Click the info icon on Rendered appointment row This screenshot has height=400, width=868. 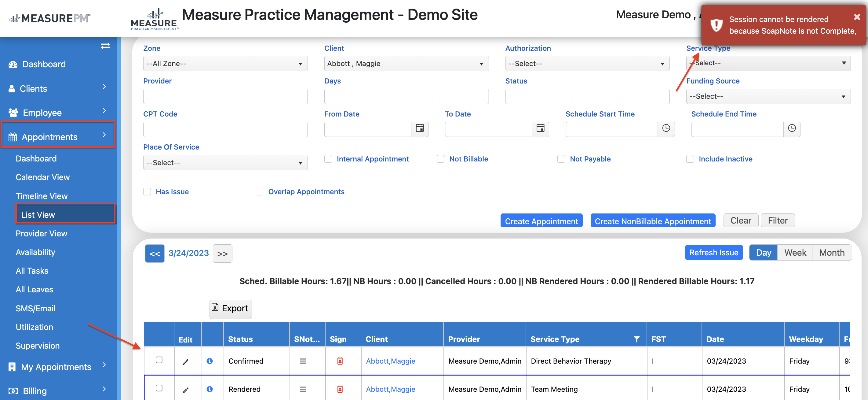(x=210, y=389)
